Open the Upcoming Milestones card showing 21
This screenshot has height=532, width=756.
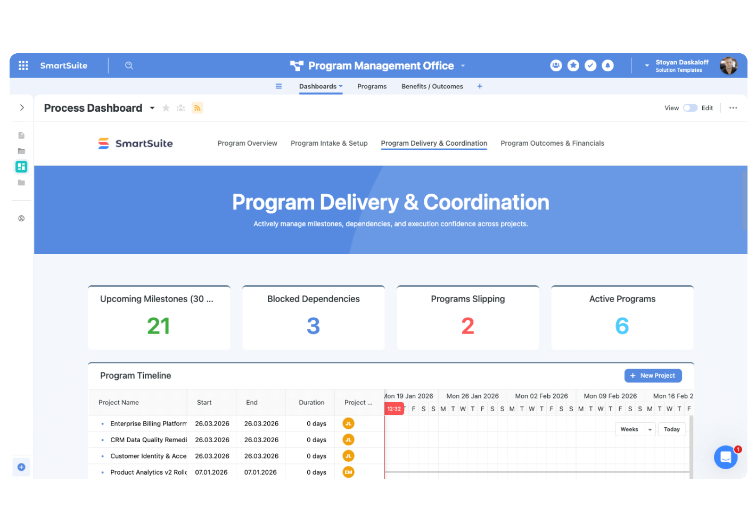click(159, 318)
